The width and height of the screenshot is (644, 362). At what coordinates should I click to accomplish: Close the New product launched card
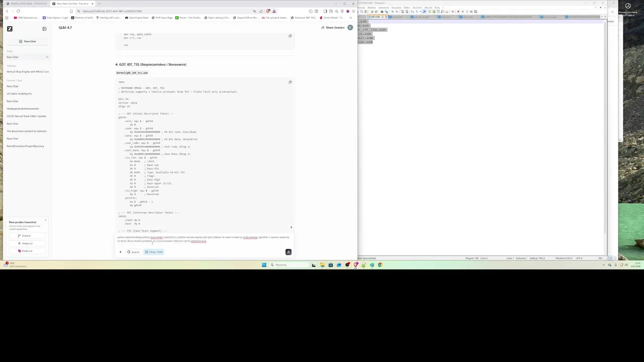click(45, 220)
